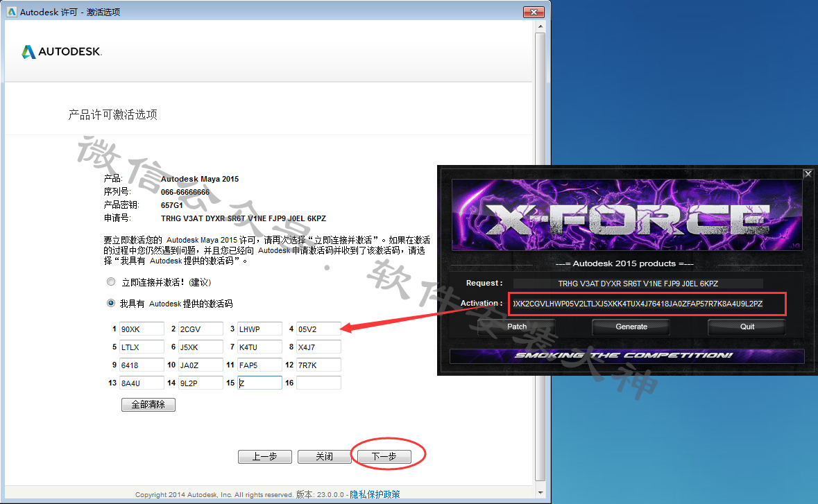The width and height of the screenshot is (818, 504).
Task: Click the Generate button in X-Force
Action: pos(631,327)
